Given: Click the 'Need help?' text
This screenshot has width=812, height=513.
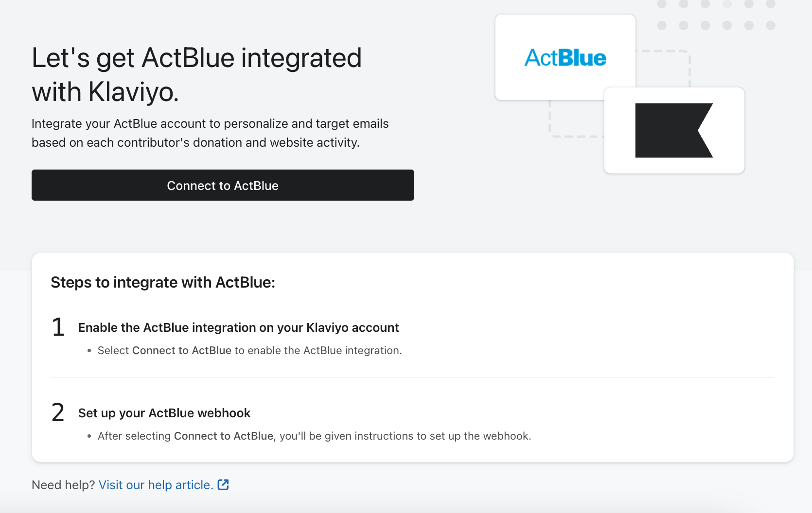Looking at the screenshot, I should click(63, 485).
